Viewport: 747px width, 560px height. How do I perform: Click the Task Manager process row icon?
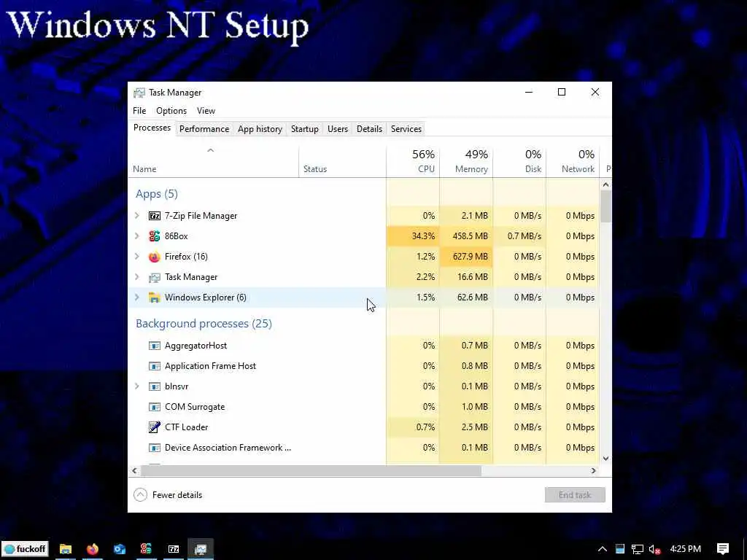pyautogui.click(x=155, y=277)
